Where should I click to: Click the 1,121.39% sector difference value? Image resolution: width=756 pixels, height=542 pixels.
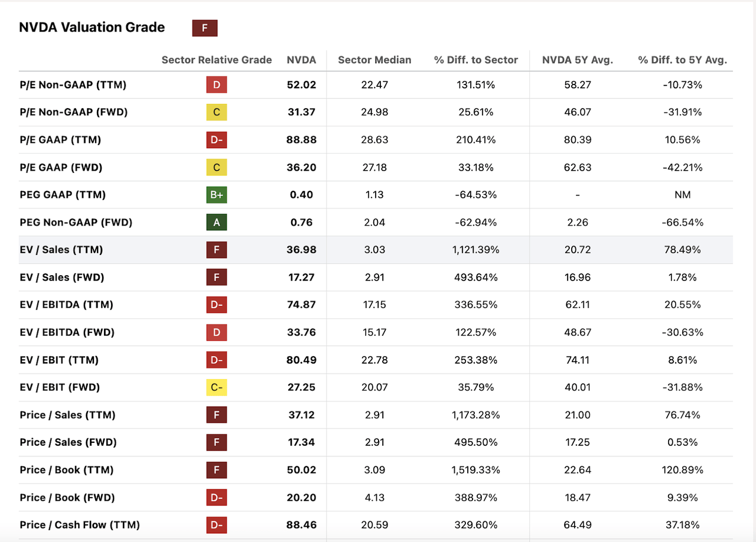(476, 250)
